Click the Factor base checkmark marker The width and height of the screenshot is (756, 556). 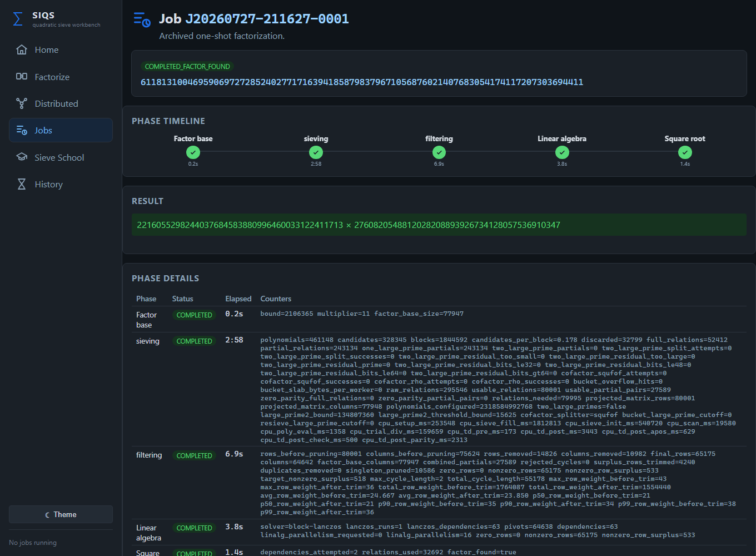[193, 152]
